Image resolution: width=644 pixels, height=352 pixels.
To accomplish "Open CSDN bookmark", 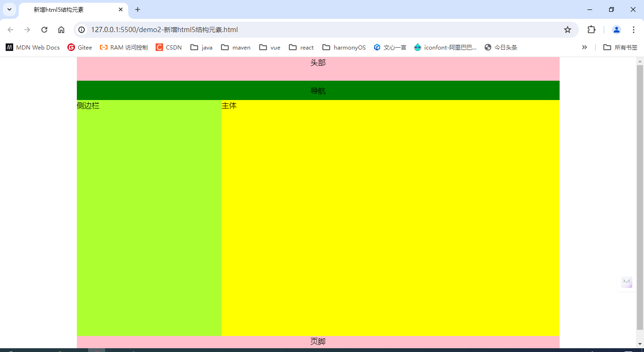I will (169, 47).
